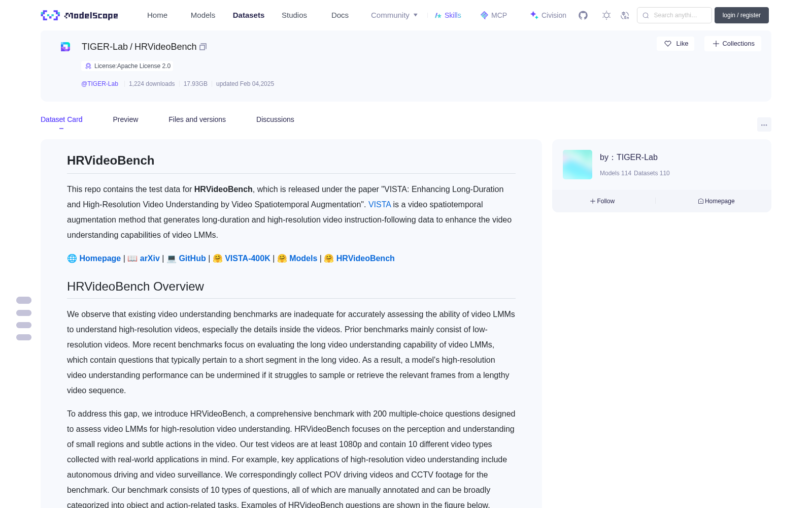Click the Datasets 110 count text
812x508 pixels.
click(652, 173)
